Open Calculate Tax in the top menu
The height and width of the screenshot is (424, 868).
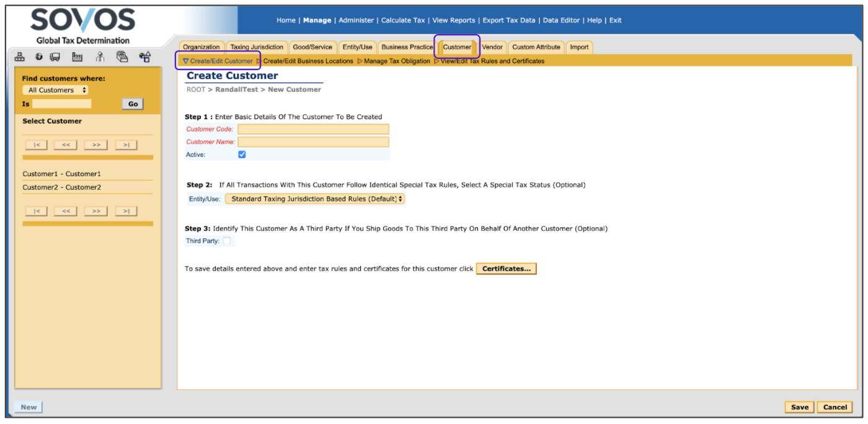point(403,20)
